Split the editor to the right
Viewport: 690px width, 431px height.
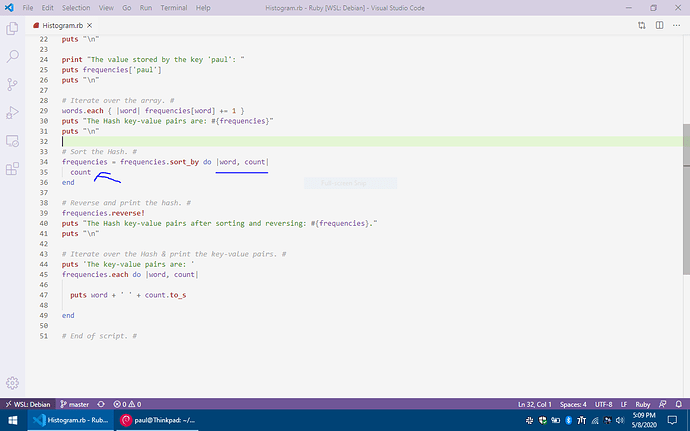pyautogui.click(x=659, y=26)
